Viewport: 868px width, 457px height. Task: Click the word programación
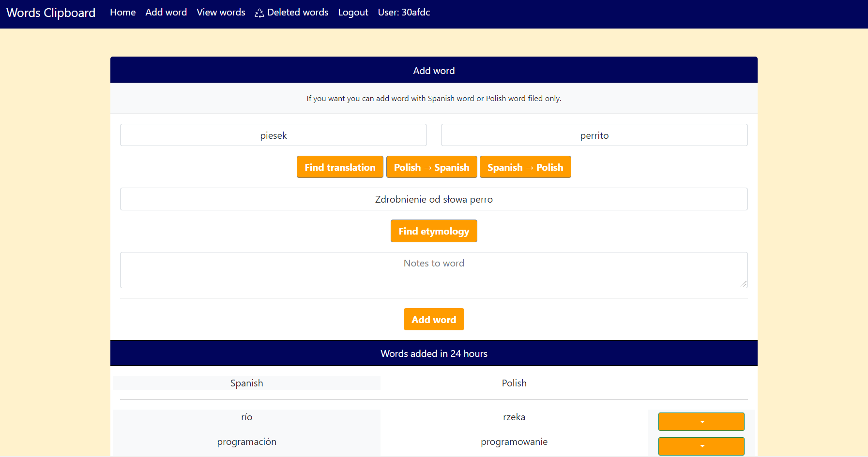click(246, 442)
